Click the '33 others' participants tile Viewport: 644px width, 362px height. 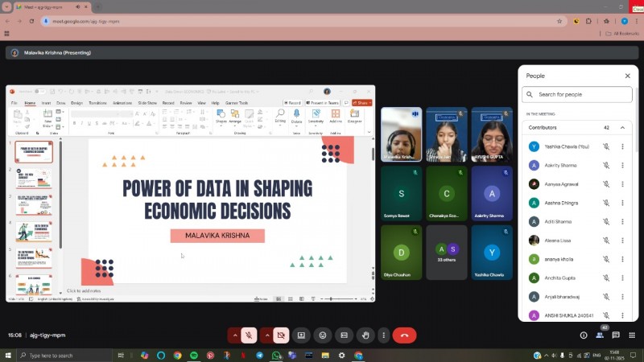point(447,253)
